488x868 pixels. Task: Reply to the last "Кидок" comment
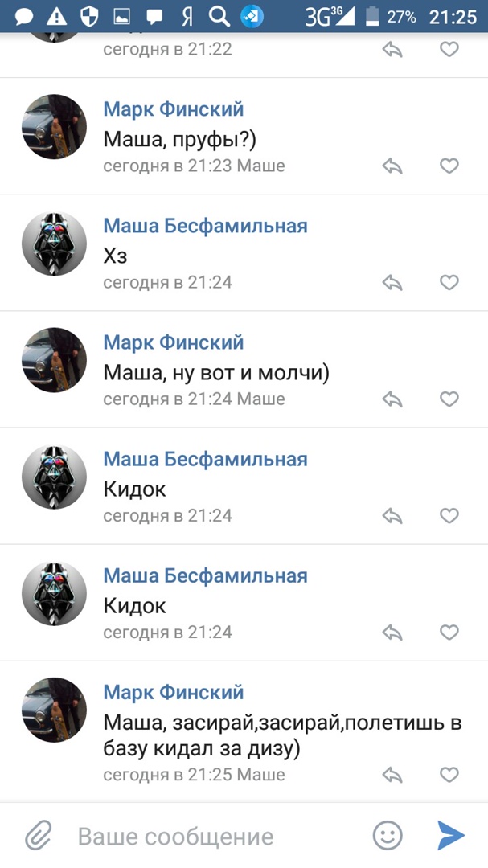[392, 633]
